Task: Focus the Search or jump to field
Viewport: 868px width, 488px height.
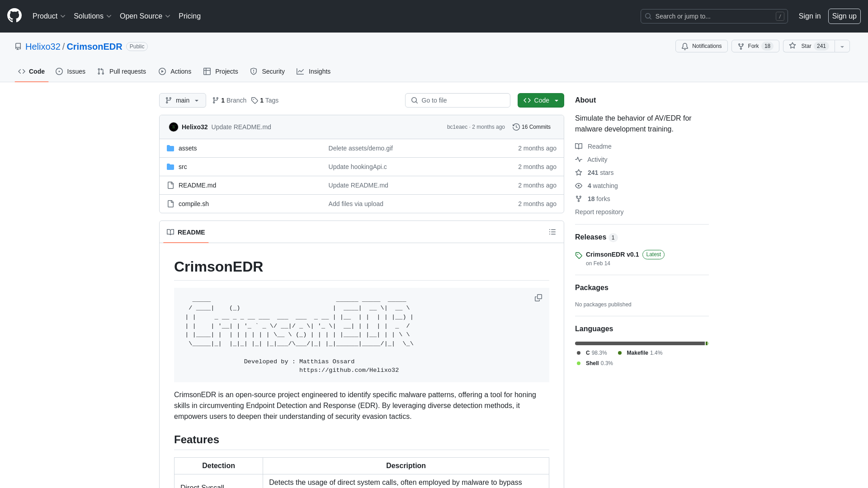Action: coord(714,16)
